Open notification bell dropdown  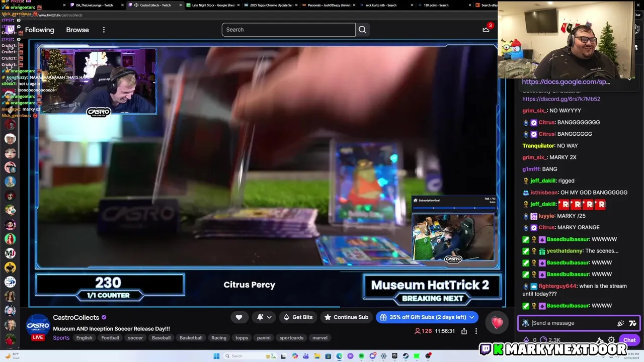coord(264,317)
